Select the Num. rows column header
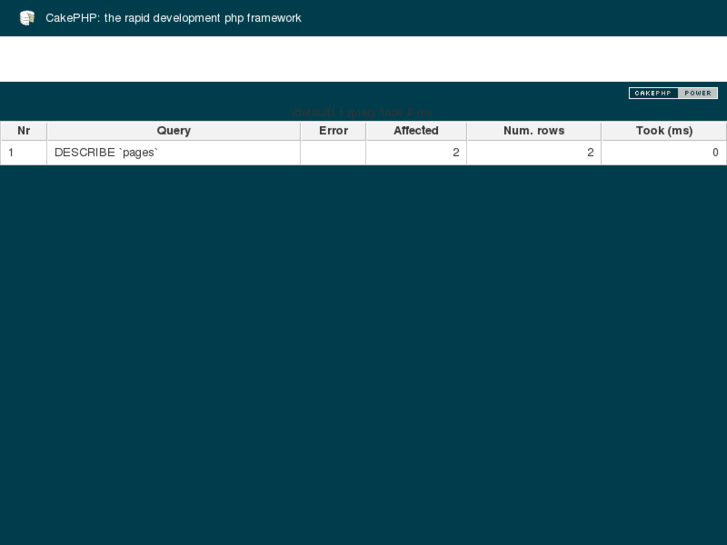This screenshot has height=545, width=727. click(534, 131)
